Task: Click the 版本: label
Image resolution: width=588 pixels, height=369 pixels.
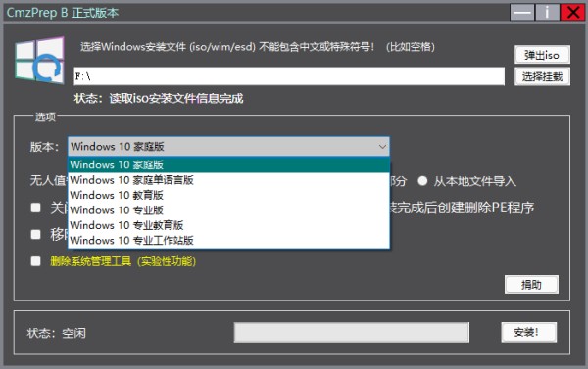Action: pos(44,147)
